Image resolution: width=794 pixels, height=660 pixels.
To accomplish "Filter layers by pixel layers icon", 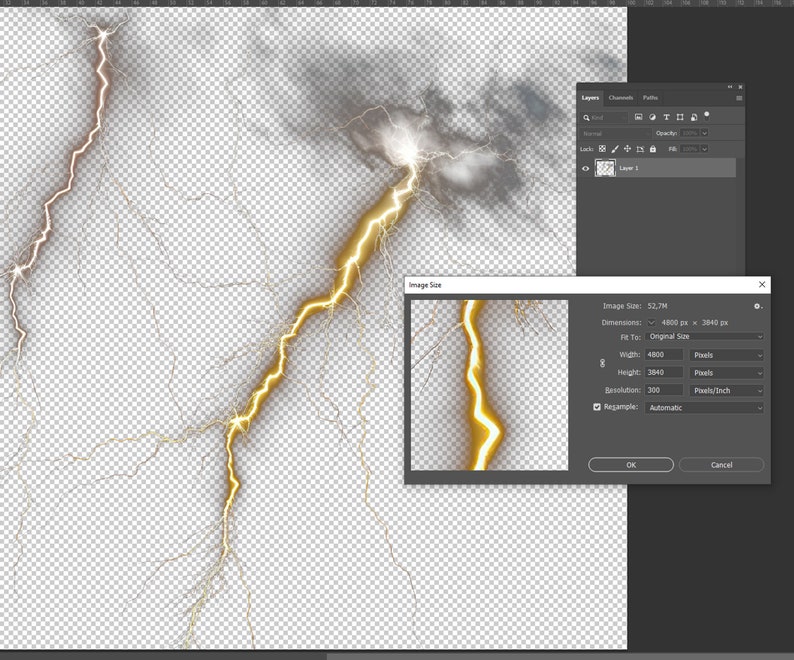I will coord(639,117).
